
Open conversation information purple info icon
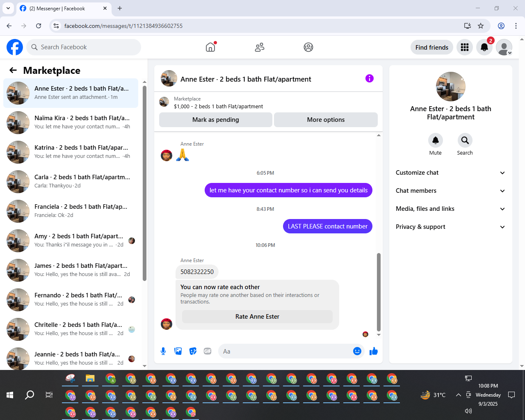pos(370,78)
